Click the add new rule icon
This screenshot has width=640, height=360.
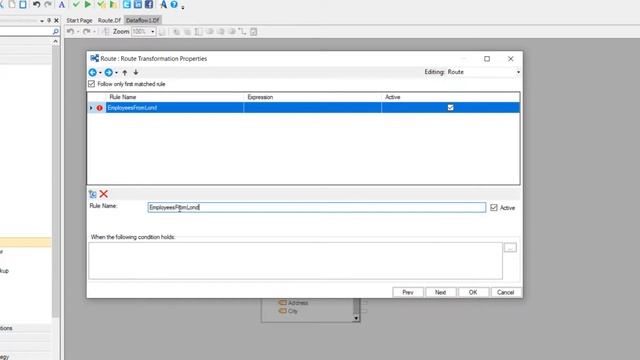click(93, 194)
